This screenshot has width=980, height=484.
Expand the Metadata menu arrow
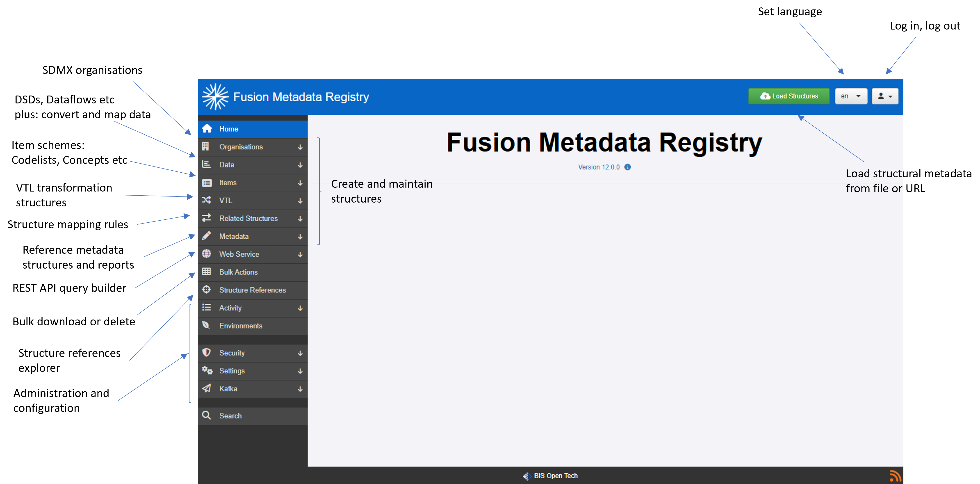(x=300, y=236)
